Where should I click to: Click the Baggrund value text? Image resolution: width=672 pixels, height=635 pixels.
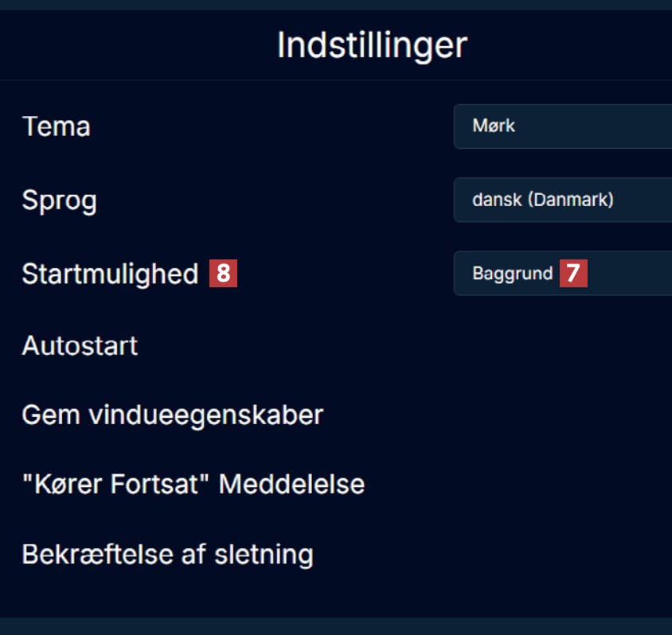(x=512, y=274)
